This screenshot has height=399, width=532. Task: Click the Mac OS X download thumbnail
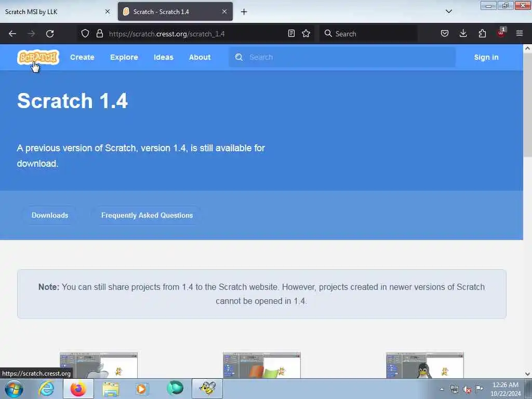point(99,365)
